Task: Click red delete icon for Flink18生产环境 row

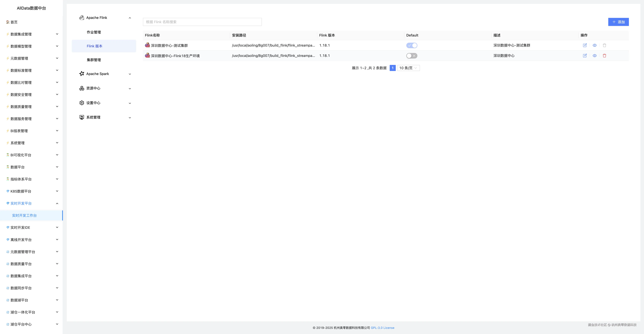Action: pyautogui.click(x=604, y=56)
